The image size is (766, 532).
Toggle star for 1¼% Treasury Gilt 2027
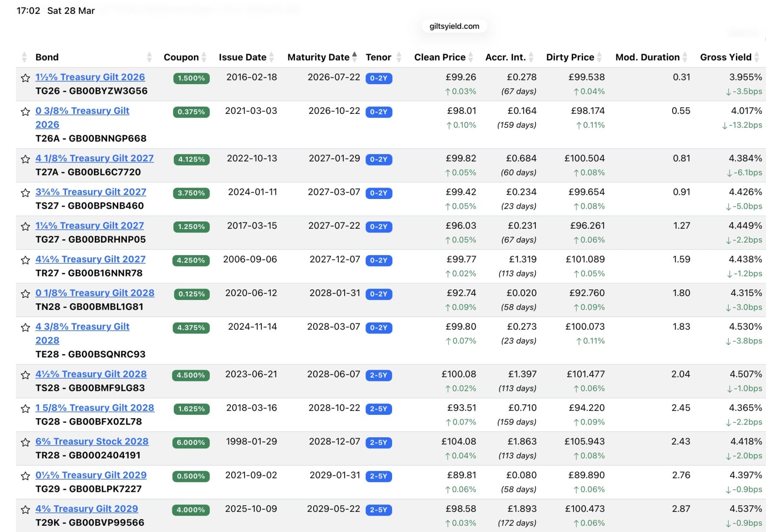(x=25, y=227)
